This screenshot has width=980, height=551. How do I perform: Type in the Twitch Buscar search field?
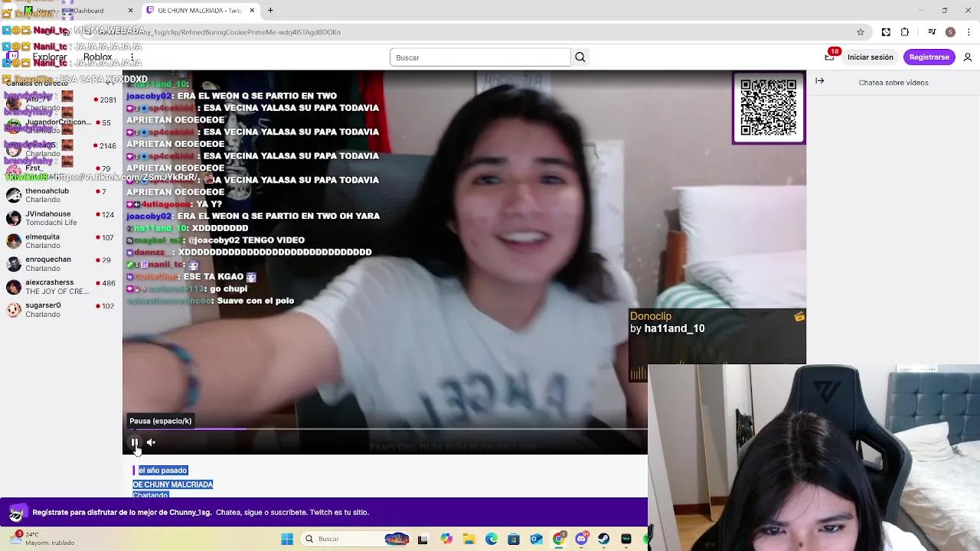[x=480, y=57]
